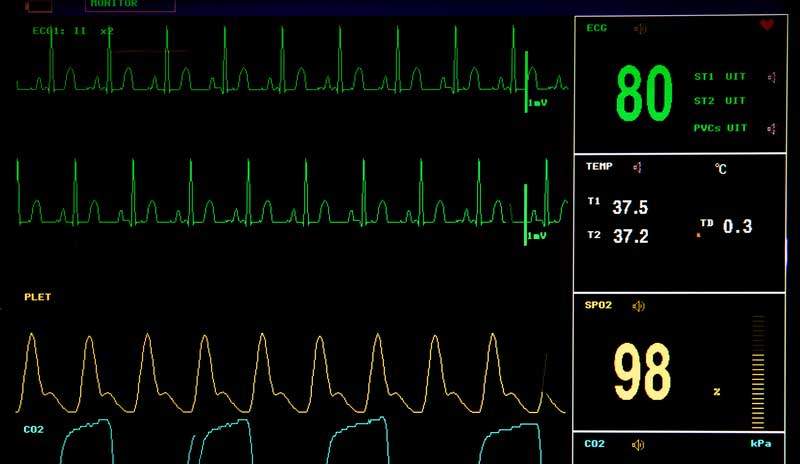The height and width of the screenshot is (464, 800).
Task: Click the ECG alarm speaker icon
Action: pyautogui.click(x=640, y=28)
